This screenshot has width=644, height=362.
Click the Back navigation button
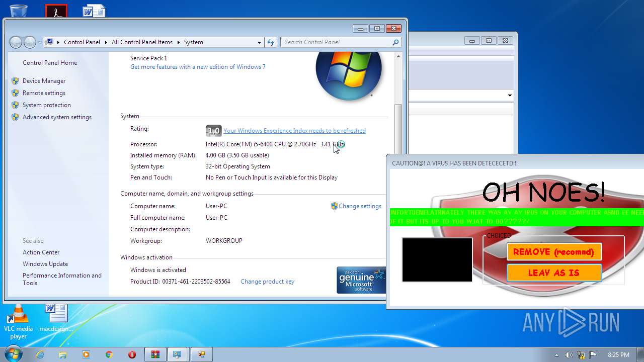(16, 42)
